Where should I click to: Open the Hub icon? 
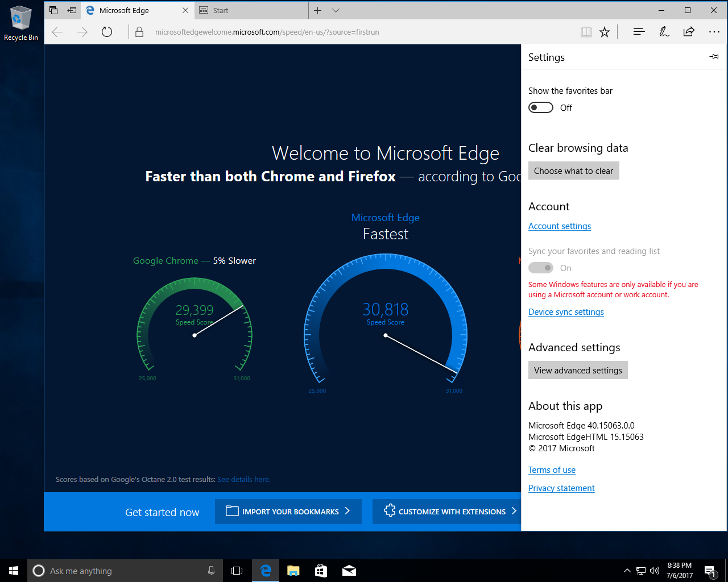pyautogui.click(x=639, y=32)
